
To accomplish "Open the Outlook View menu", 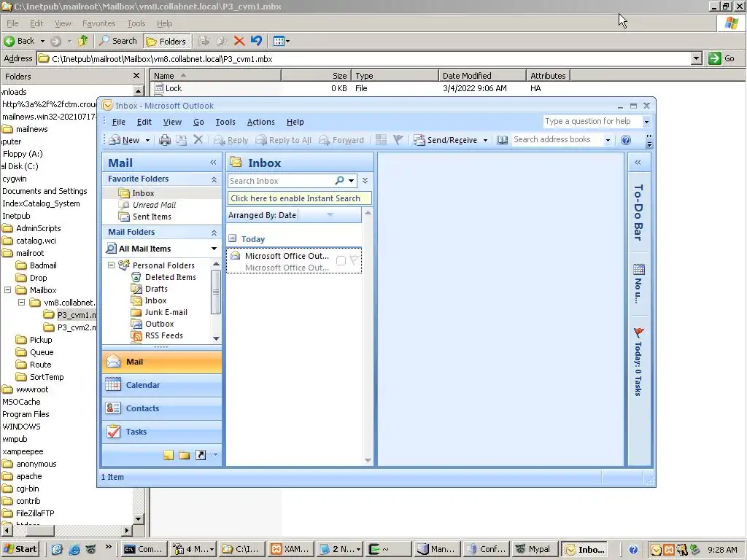I will pyautogui.click(x=172, y=122).
